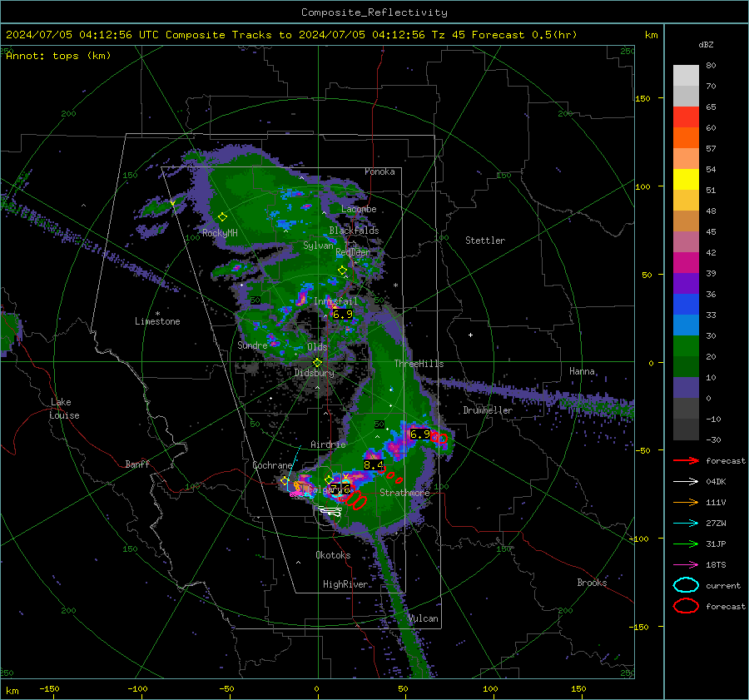Viewport: 749px width, 700px height.
Task: Click the ThreeHills label
Action: (x=419, y=364)
